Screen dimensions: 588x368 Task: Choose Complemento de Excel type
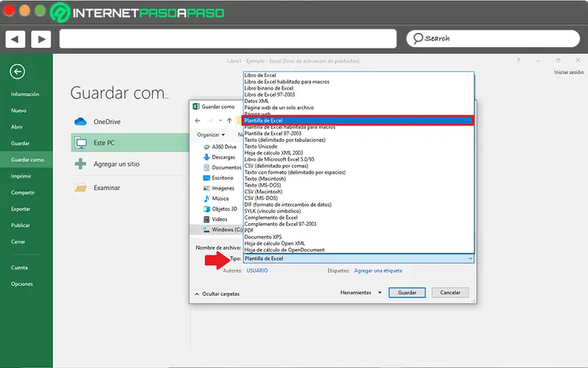pyautogui.click(x=359, y=217)
